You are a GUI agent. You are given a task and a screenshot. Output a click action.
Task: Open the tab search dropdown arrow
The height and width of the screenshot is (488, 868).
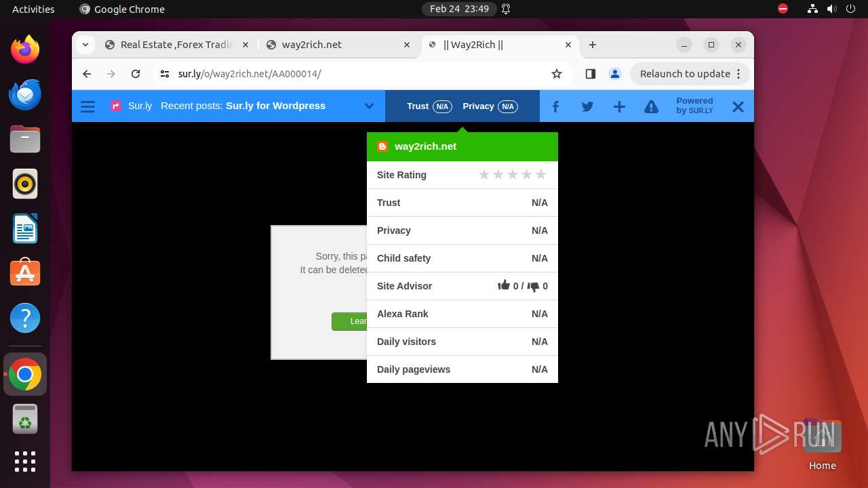click(x=85, y=45)
